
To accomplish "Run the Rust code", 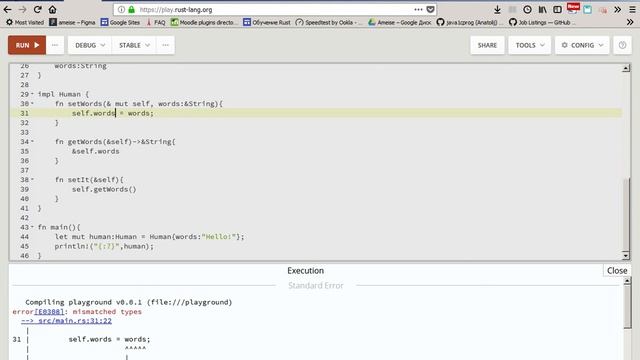I will (x=27, y=45).
